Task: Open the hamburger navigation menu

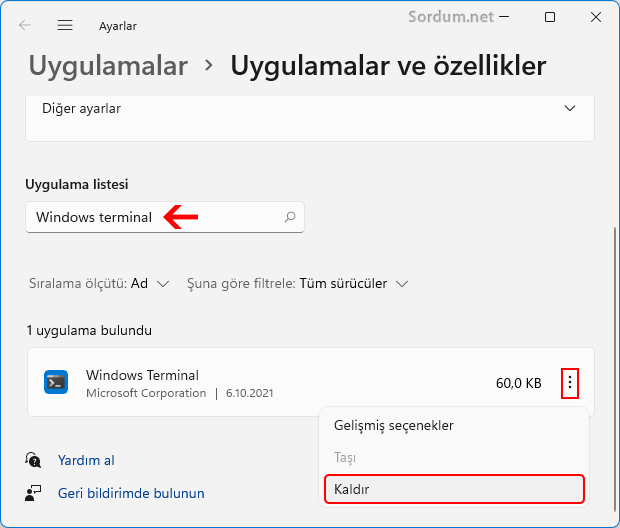Action: tap(65, 25)
